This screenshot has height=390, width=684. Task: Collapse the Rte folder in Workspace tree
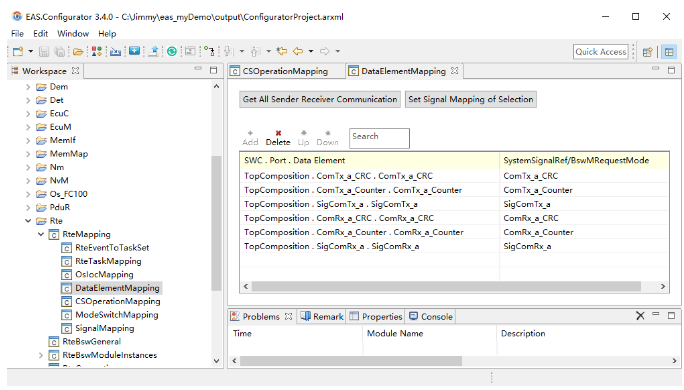[28, 221]
